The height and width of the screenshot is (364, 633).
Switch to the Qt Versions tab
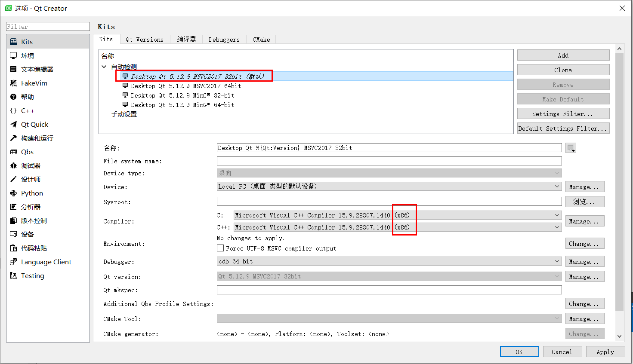pos(145,39)
